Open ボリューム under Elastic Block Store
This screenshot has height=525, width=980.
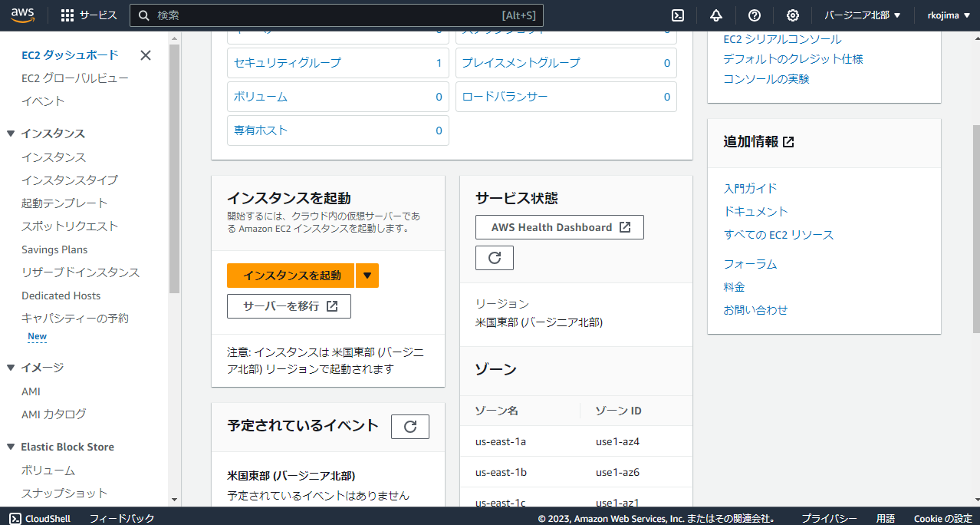tap(48, 471)
